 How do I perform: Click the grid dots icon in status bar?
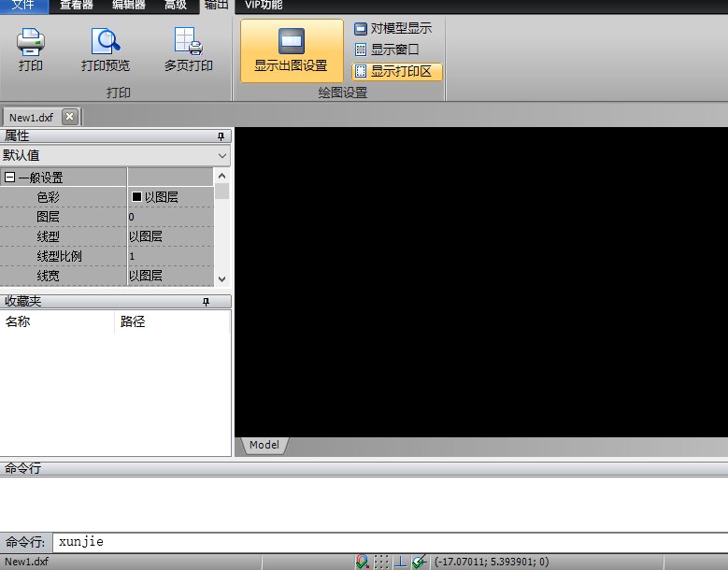(381, 562)
